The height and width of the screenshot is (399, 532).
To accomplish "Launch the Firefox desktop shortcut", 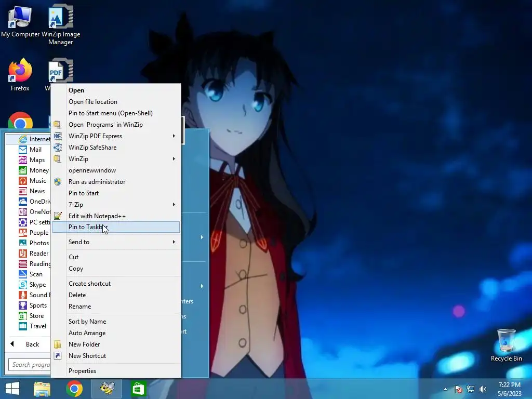I will (20, 75).
